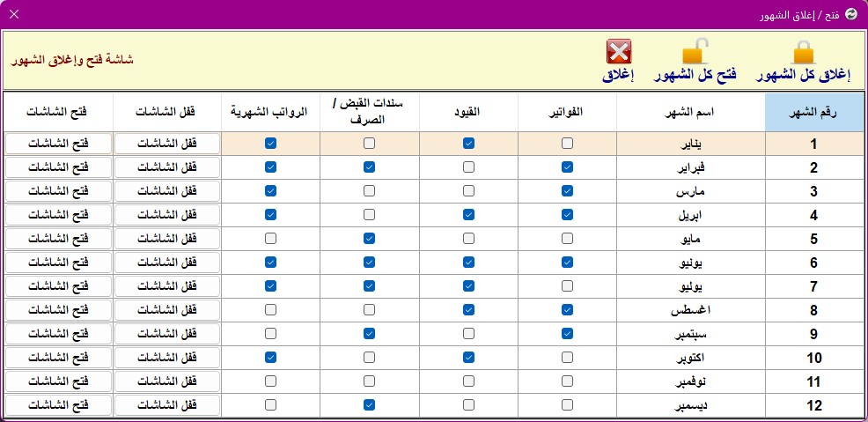Click the الرواتب الشهرية column header
The height and width of the screenshot is (422, 868).
pyautogui.click(x=270, y=113)
